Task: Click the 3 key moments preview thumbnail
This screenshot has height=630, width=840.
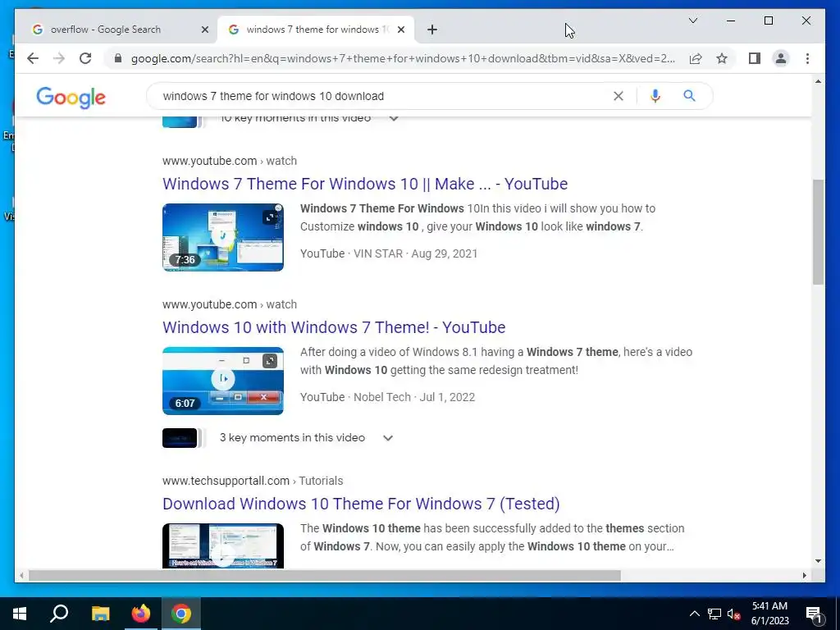Action: pyautogui.click(x=180, y=438)
